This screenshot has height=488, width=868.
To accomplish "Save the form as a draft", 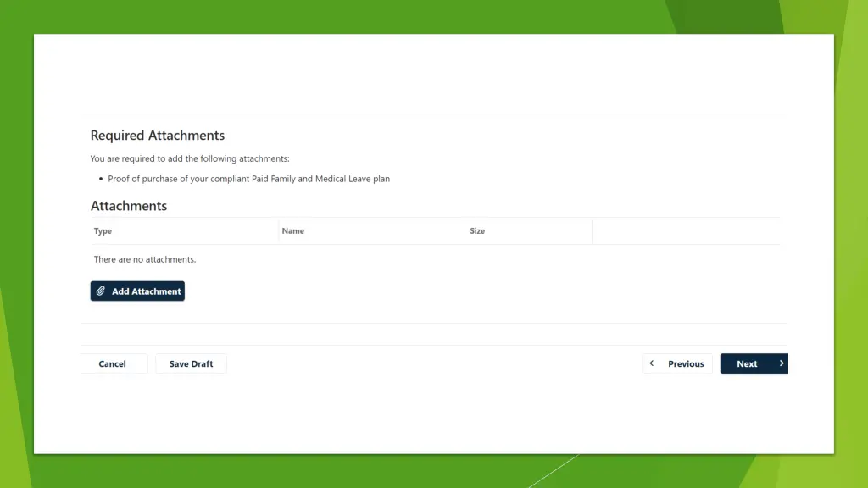I will [191, 364].
